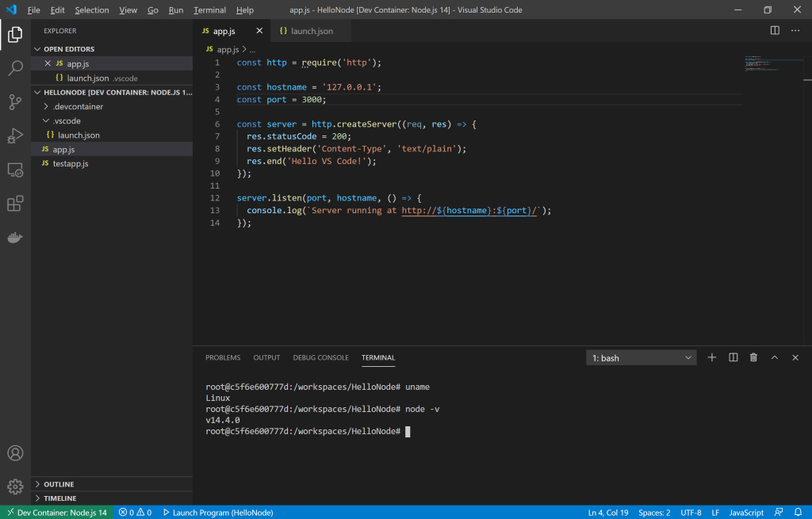The image size is (812, 519).
Task: Open the Extensions view
Action: point(15,204)
